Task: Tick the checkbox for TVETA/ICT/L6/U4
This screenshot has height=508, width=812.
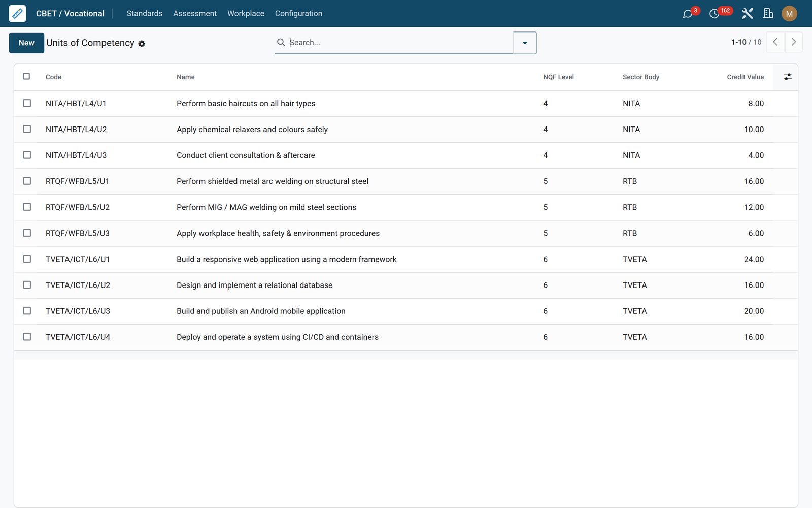Action: click(x=27, y=337)
